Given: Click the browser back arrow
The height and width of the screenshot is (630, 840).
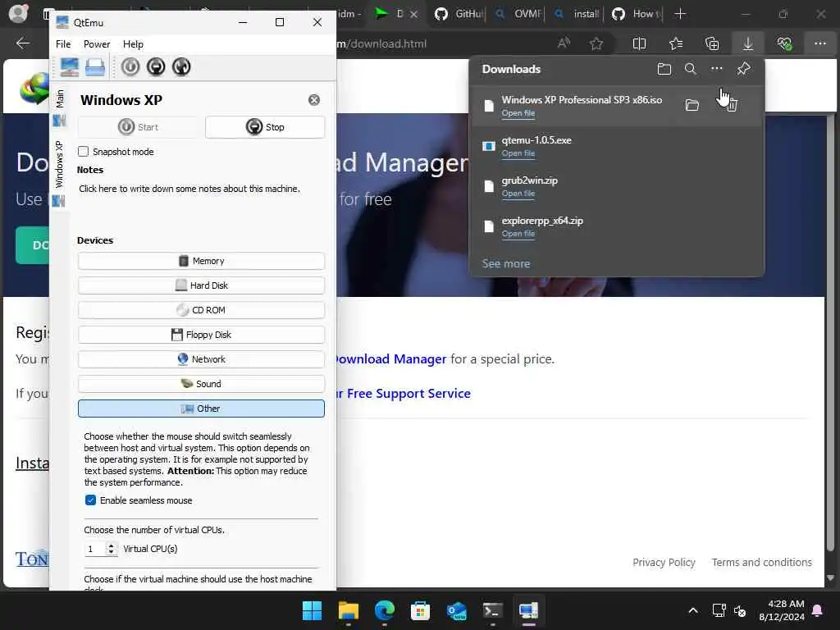Looking at the screenshot, I should coord(22,43).
